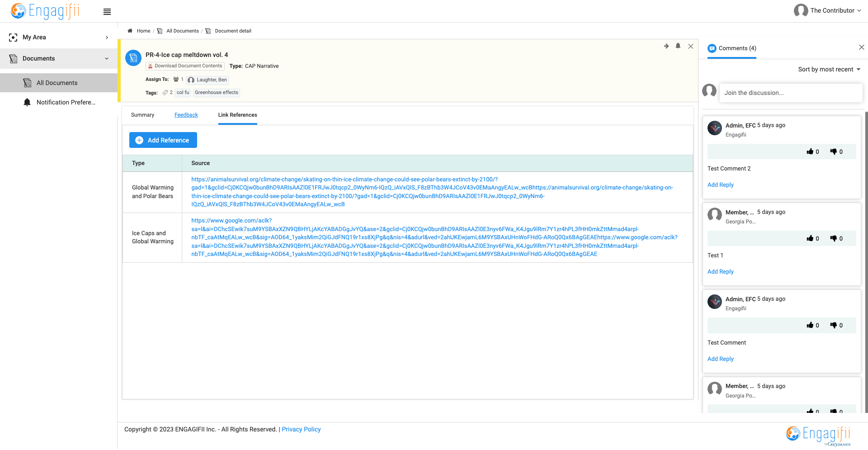Open the hamburger menu icon
The height and width of the screenshot is (450, 868).
(107, 12)
